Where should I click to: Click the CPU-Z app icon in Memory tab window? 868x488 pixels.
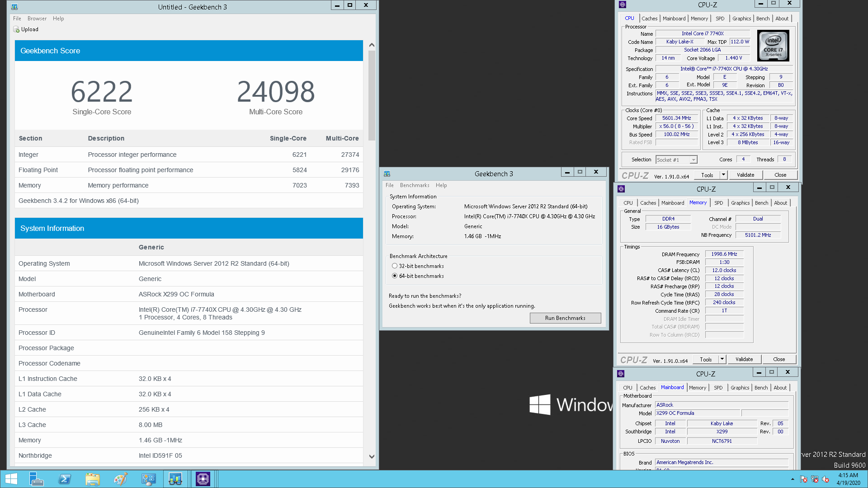(x=621, y=189)
